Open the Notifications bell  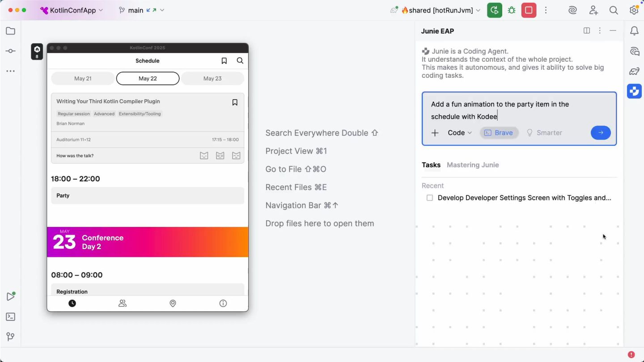tap(634, 31)
